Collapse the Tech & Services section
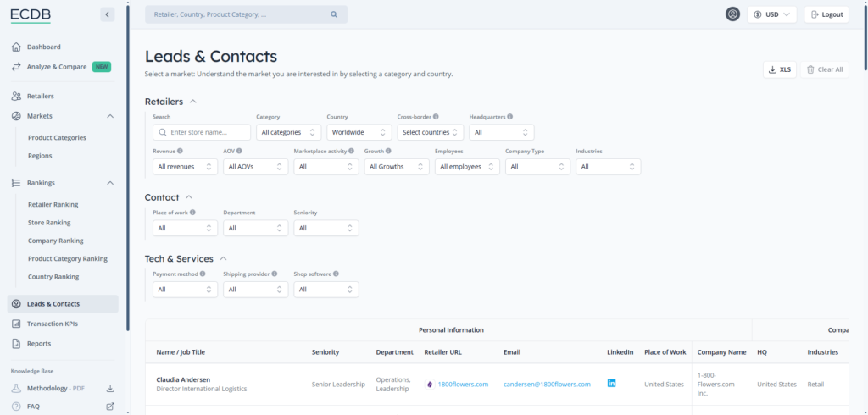The height and width of the screenshot is (415, 868). coord(223,258)
